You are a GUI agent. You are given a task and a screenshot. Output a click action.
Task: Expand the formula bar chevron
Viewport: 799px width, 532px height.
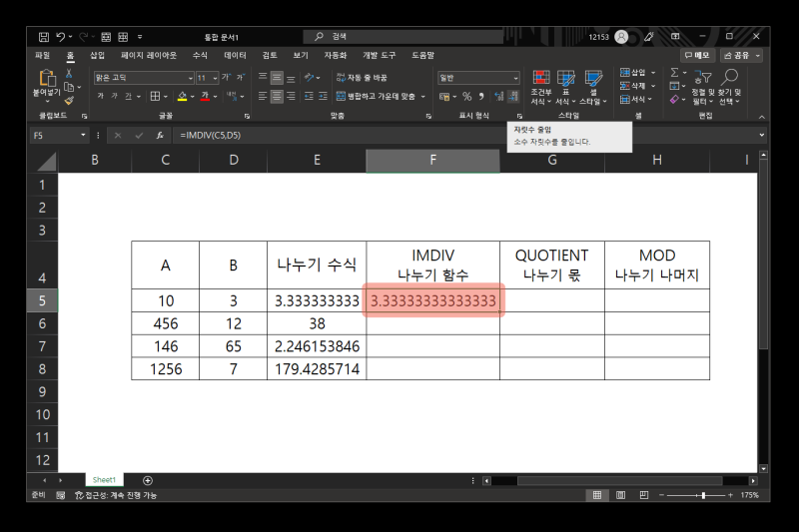761,135
